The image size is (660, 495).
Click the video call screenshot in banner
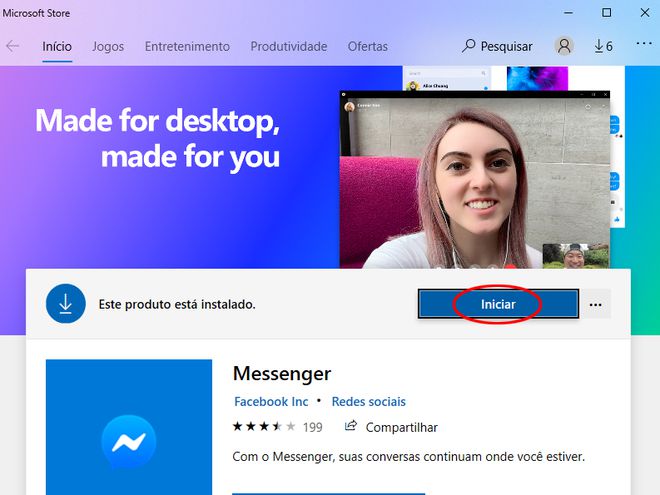475,180
